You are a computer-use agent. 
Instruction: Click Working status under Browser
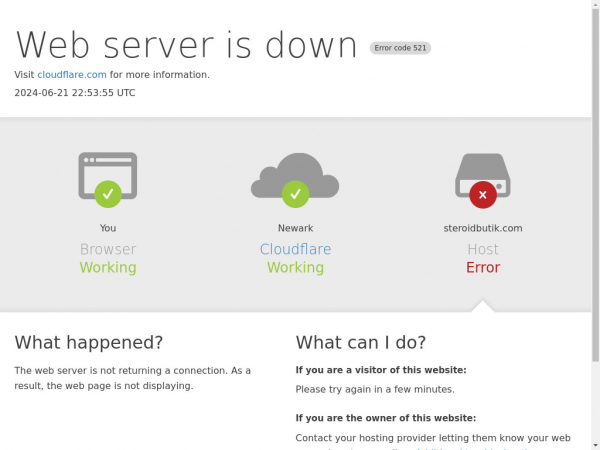[x=108, y=267]
